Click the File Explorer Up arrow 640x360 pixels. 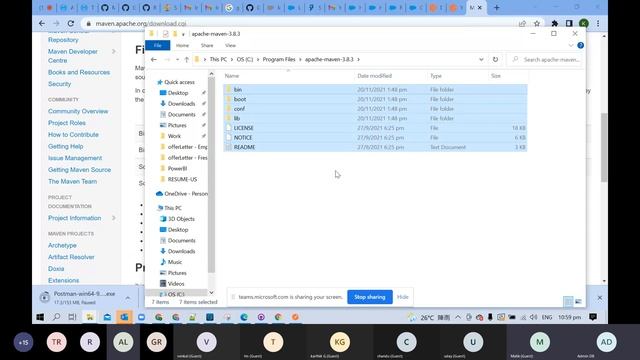pos(187,60)
